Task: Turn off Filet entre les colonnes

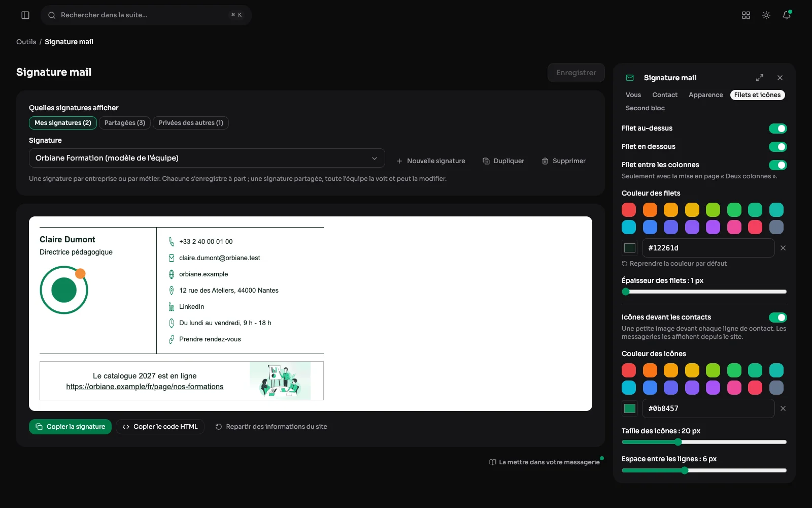Action: 778,165
